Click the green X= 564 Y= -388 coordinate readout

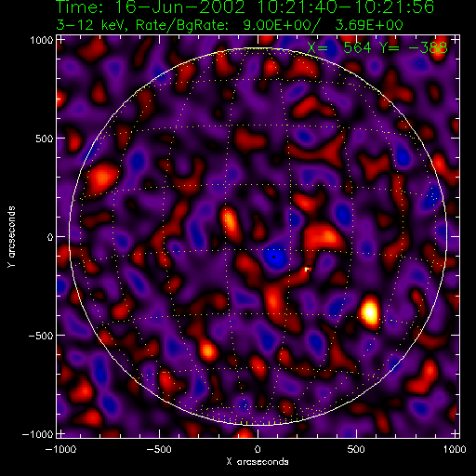click(x=377, y=48)
